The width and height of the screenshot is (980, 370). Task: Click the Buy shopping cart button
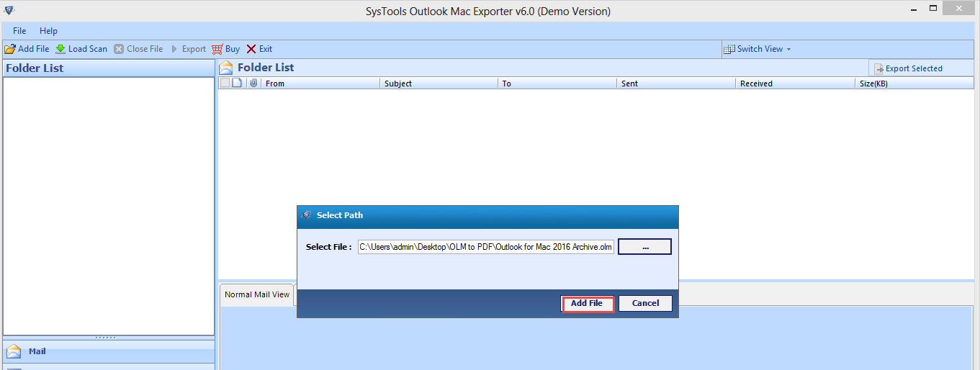pyautogui.click(x=226, y=49)
